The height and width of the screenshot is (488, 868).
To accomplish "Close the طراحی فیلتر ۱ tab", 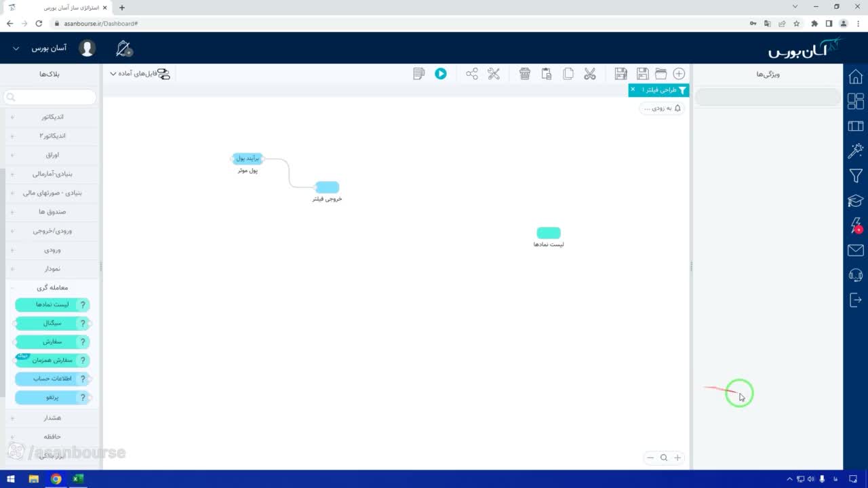I will click(x=633, y=89).
